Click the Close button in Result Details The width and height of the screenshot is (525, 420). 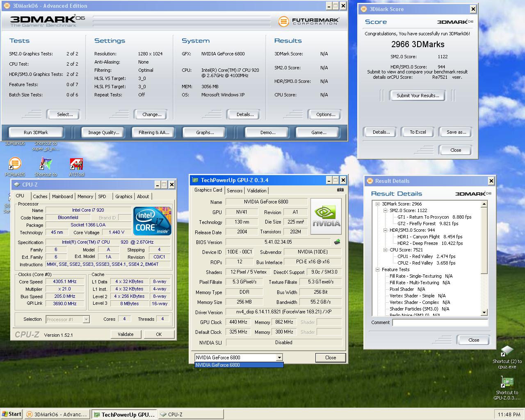coord(474,340)
